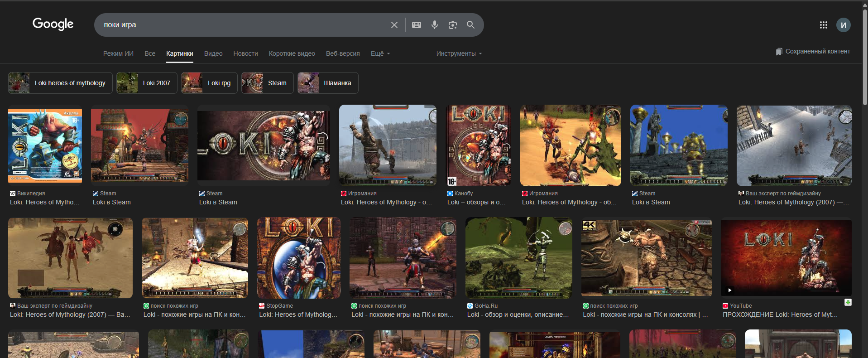The image size is (868, 358).
Task: Clear the search query with the X icon
Action: pyautogui.click(x=394, y=25)
